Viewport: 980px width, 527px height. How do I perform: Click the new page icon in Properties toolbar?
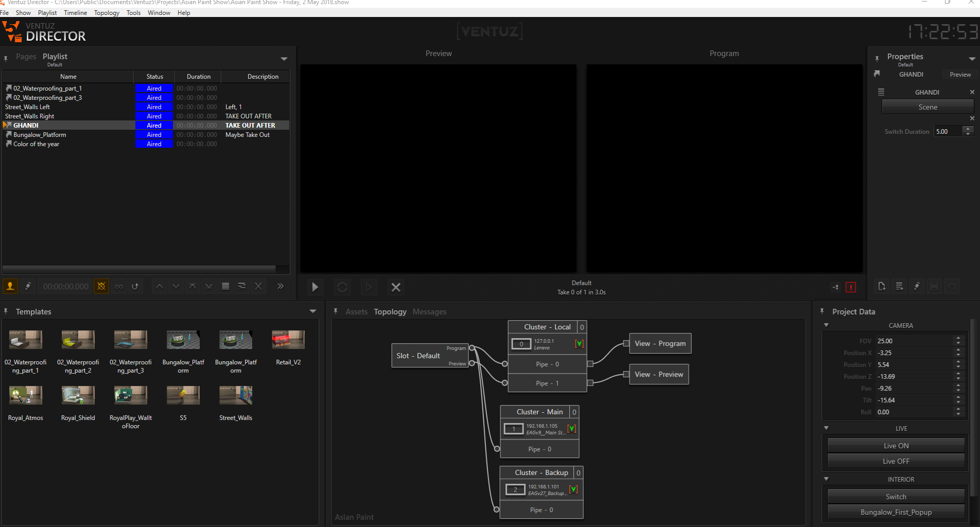tap(882, 287)
